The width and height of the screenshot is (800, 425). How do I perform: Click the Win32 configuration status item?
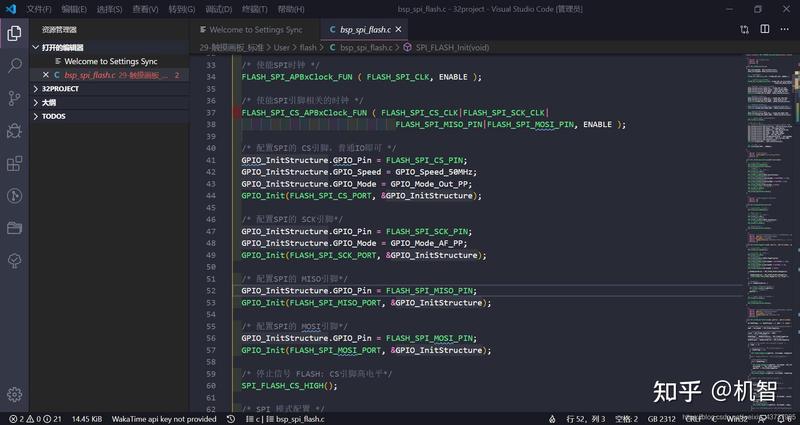point(737,419)
